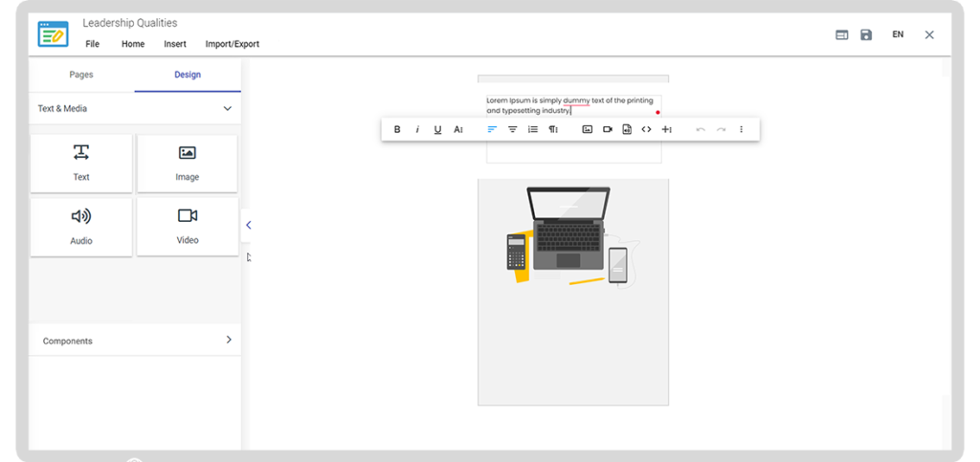The width and height of the screenshot is (980, 462).
Task: Redo the last undone edit
Action: pyautogui.click(x=722, y=130)
